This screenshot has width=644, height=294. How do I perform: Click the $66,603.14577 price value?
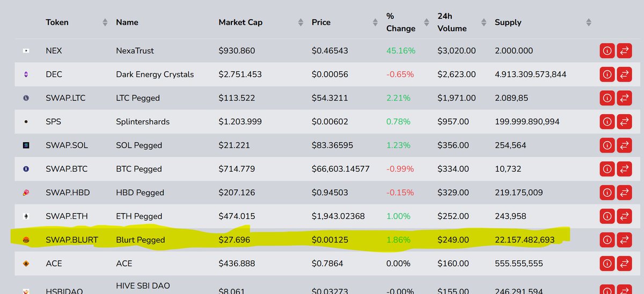click(341, 169)
